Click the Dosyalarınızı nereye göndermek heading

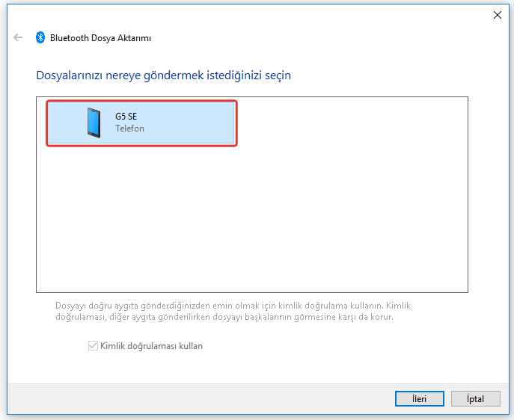(163, 75)
